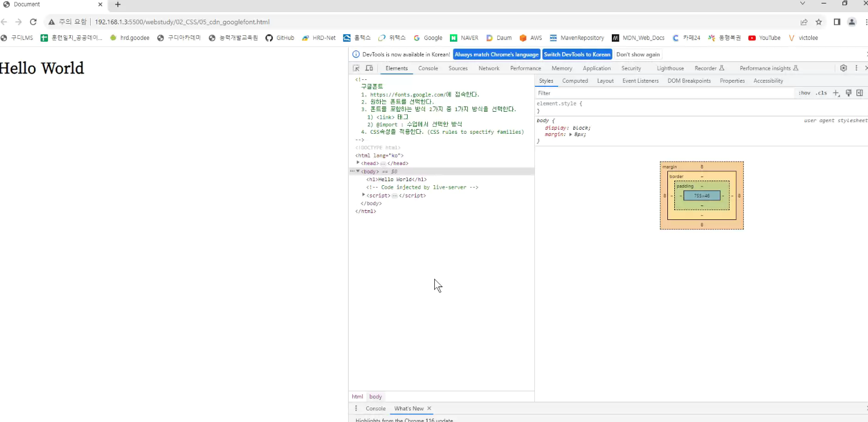Open the HRD-Net bookmark
The width and height of the screenshot is (868, 422).
click(x=319, y=38)
